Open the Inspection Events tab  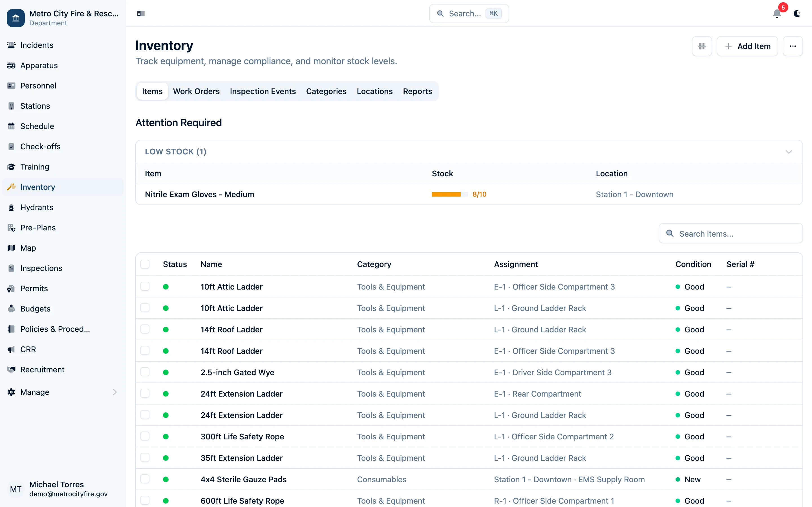click(x=263, y=91)
